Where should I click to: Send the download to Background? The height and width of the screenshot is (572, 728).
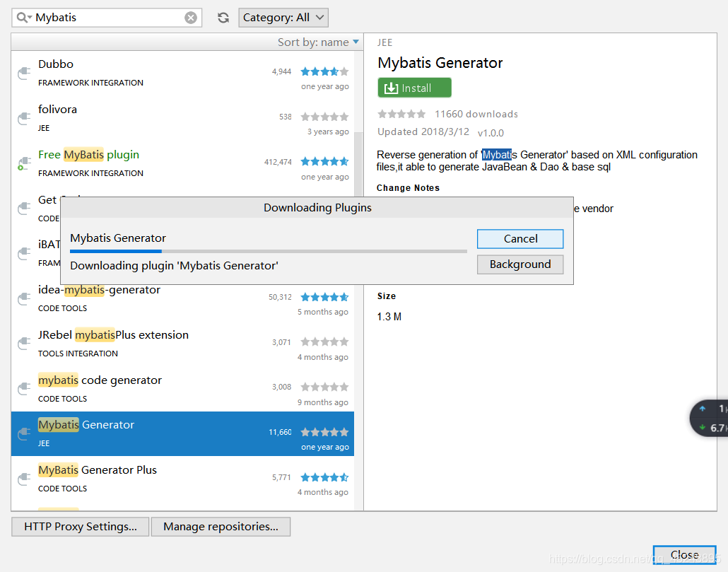pos(520,264)
